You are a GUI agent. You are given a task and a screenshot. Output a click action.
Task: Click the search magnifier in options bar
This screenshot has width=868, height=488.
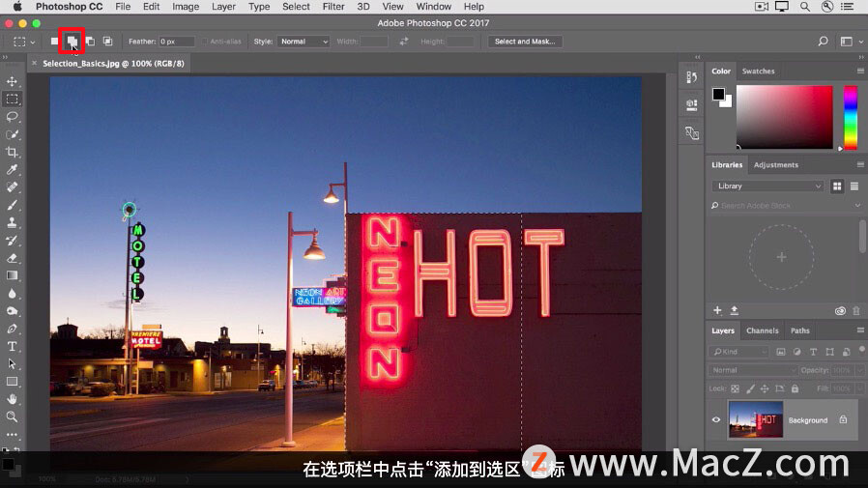823,41
